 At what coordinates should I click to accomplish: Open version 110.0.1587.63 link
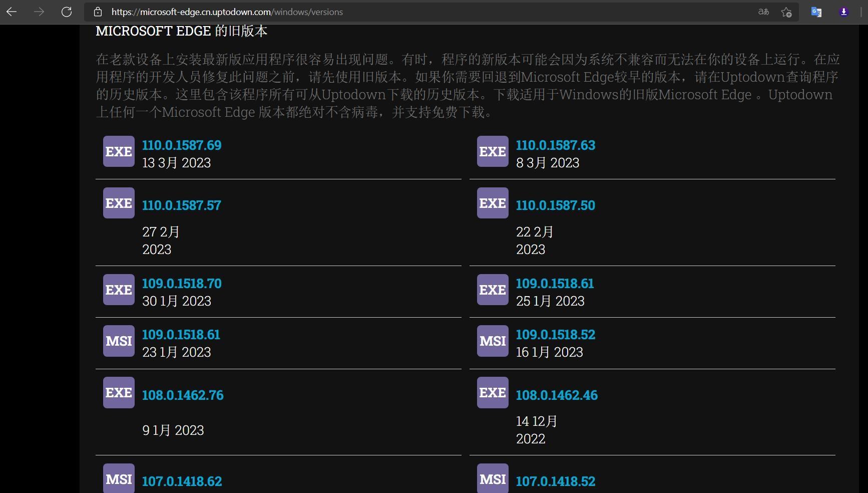tap(555, 145)
